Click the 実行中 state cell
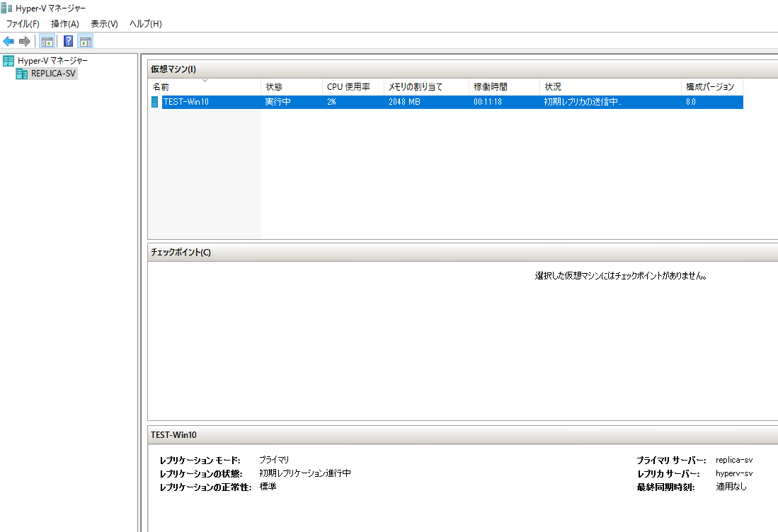This screenshot has width=778, height=532. point(278,102)
